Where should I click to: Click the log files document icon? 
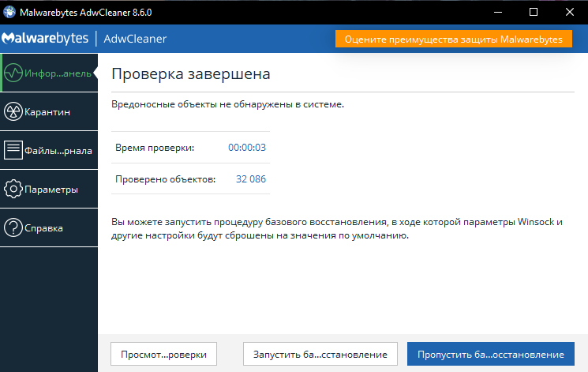[13, 150]
